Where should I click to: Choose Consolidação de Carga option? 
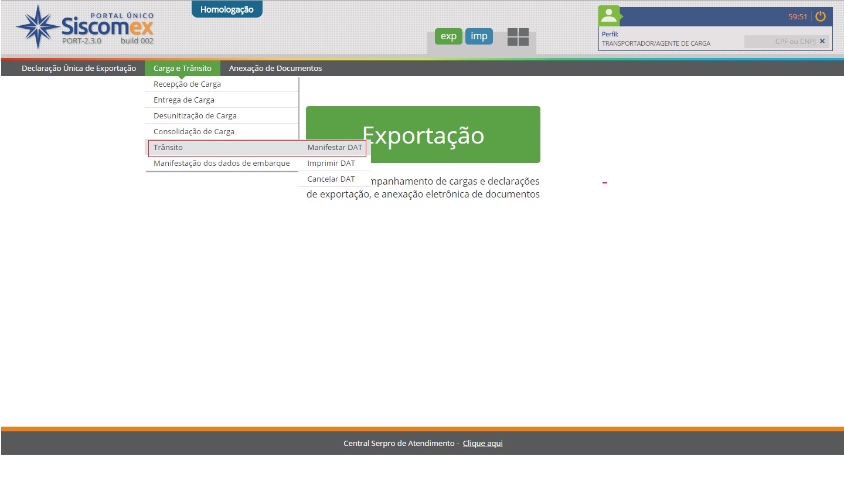click(194, 131)
